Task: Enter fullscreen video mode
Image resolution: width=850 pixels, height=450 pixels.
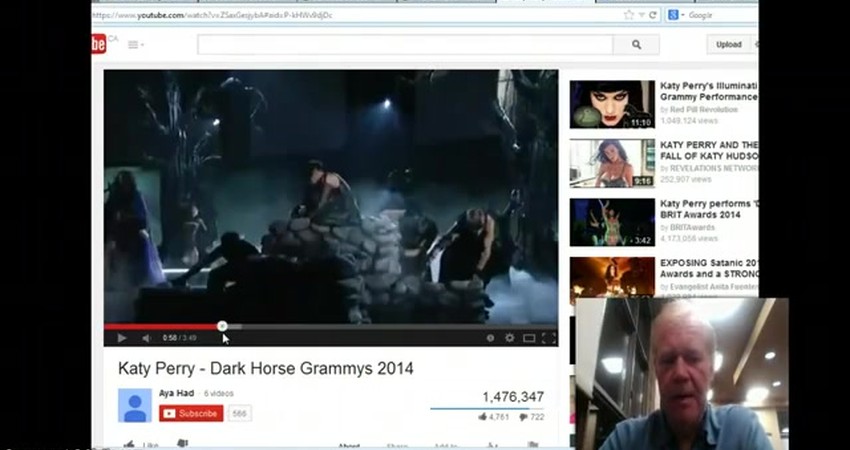Action: click(x=548, y=338)
